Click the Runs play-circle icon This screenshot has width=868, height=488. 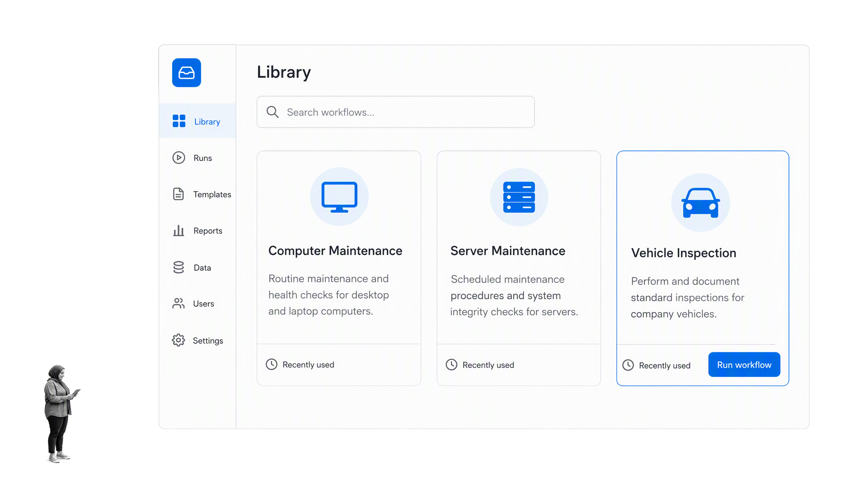point(178,158)
